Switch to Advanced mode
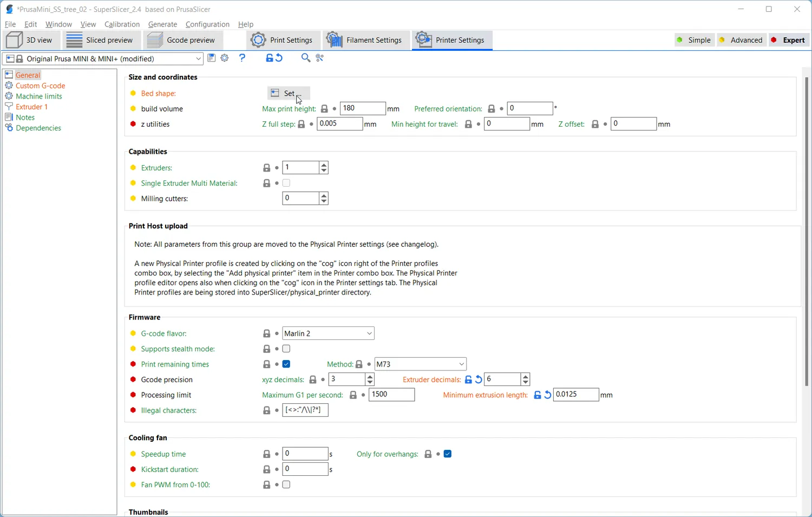Image resolution: width=812 pixels, height=517 pixels. coord(742,40)
